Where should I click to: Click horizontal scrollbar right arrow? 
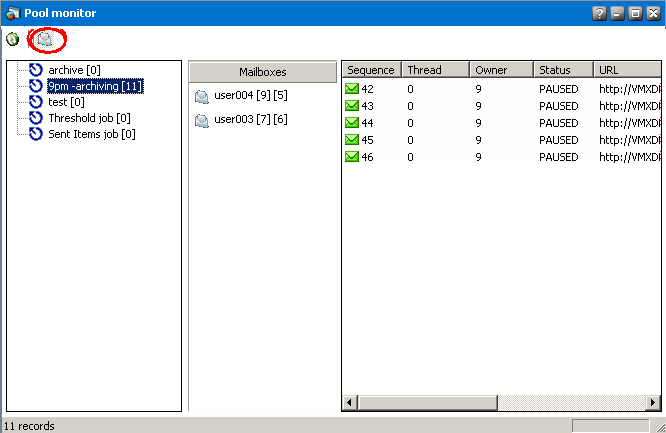(653, 402)
